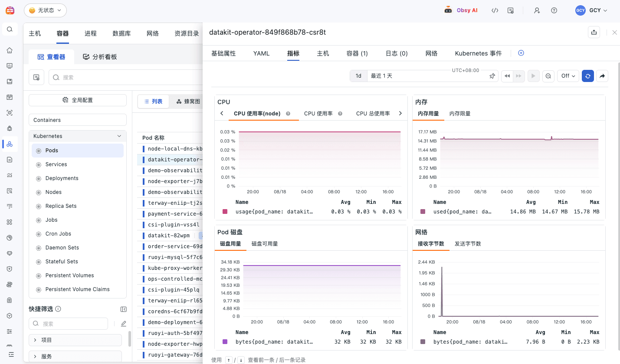Viewport: 620px width, 364px height.
Task: Open the 发送字节数 tab
Action: pyautogui.click(x=468, y=244)
